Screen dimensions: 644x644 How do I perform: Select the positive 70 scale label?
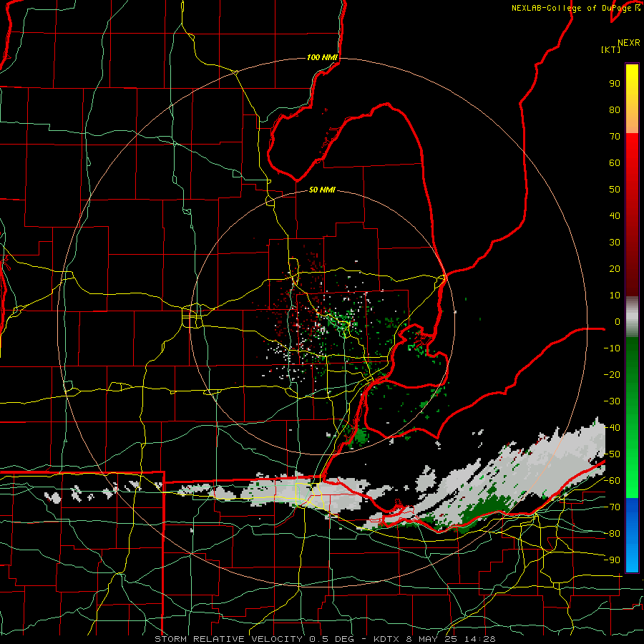pyautogui.click(x=615, y=137)
